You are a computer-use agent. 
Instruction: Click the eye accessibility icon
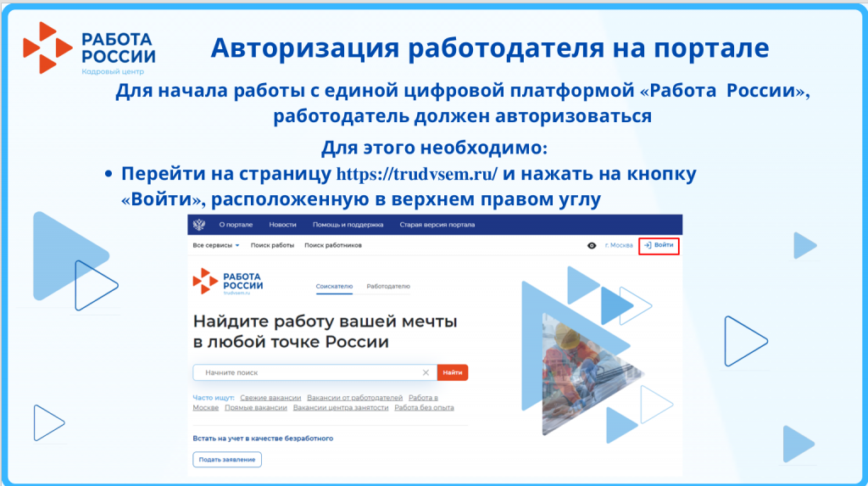(592, 245)
